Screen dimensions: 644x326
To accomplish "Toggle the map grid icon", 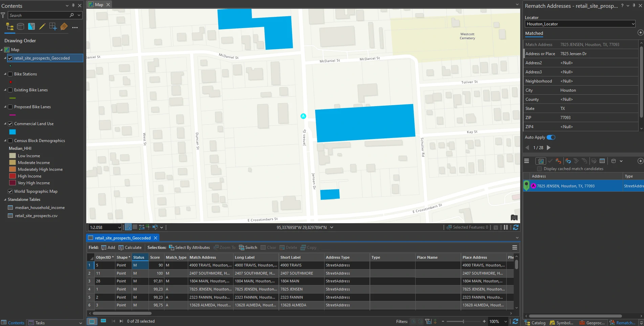I will 135,227.
